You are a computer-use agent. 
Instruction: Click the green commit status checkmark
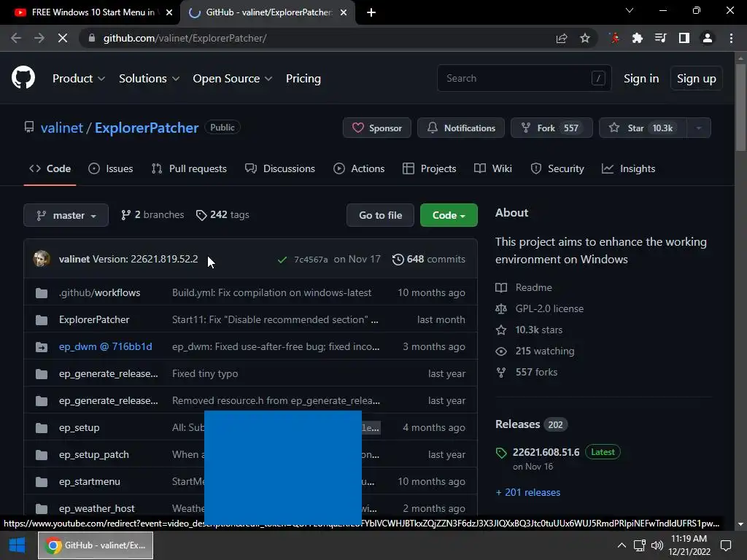(x=282, y=260)
